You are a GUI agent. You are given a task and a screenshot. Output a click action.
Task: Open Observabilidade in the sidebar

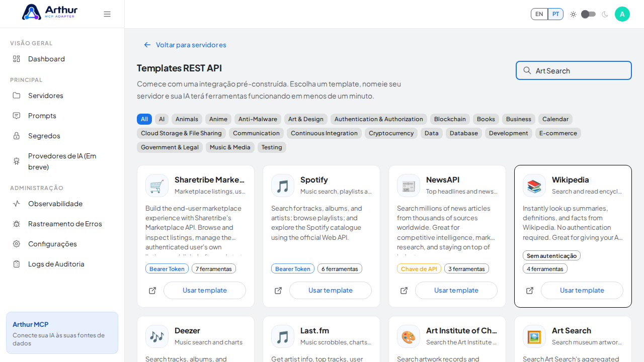click(x=62, y=204)
